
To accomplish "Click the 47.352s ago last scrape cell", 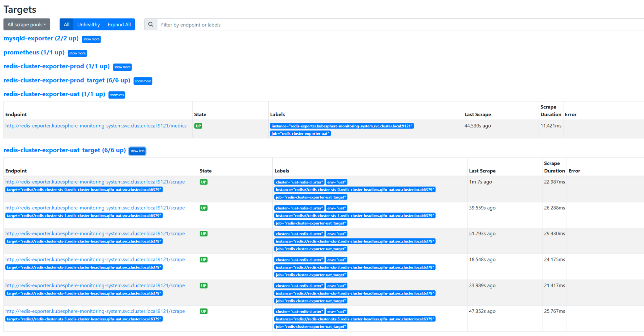I will click(482, 311).
